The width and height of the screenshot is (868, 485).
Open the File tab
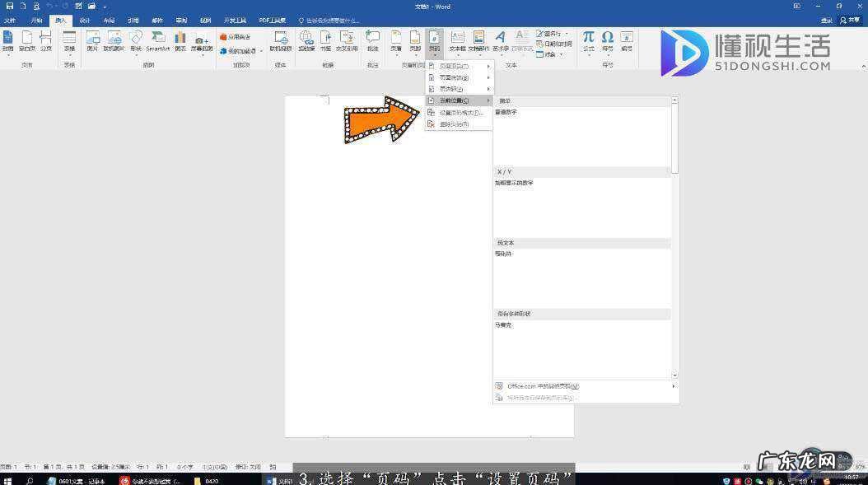click(x=10, y=20)
